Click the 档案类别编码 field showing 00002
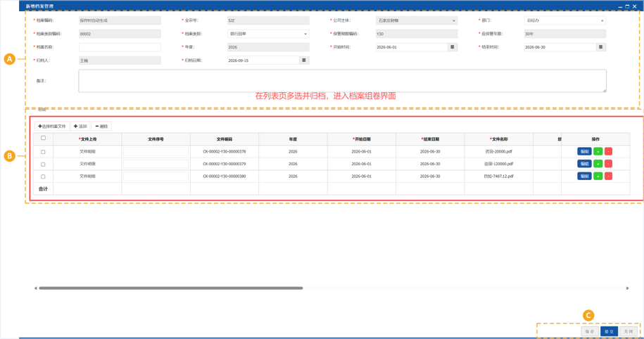 (120, 34)
